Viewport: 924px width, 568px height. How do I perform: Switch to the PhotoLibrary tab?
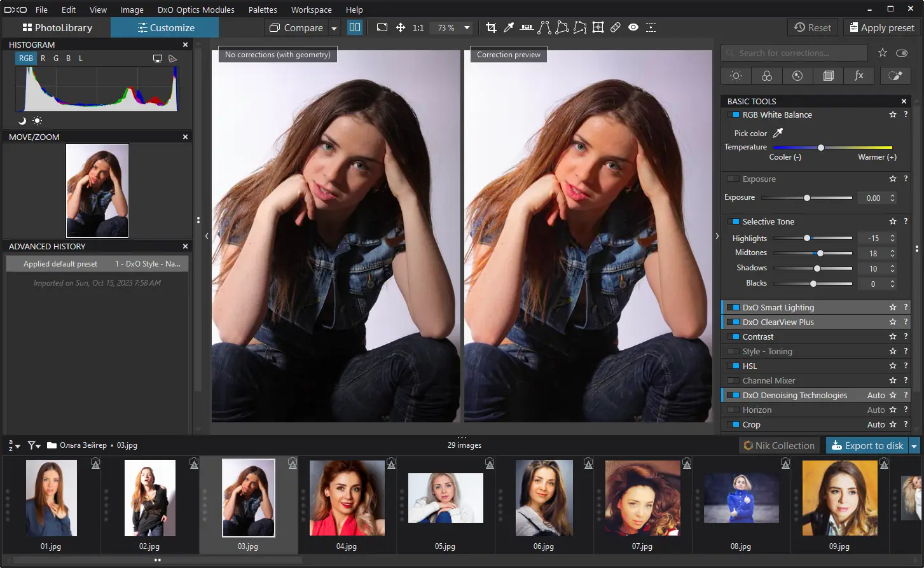(x=57, y=27)
